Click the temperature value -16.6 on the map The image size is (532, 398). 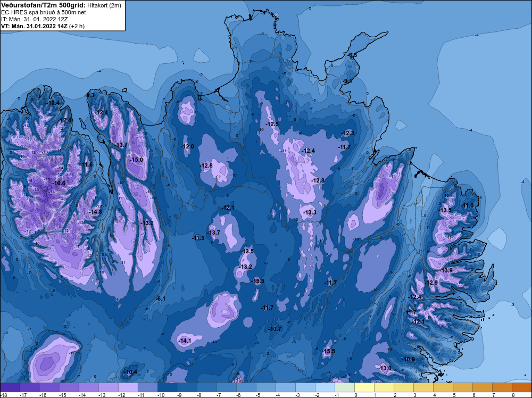pyautogui.click(x=59, y=183)
